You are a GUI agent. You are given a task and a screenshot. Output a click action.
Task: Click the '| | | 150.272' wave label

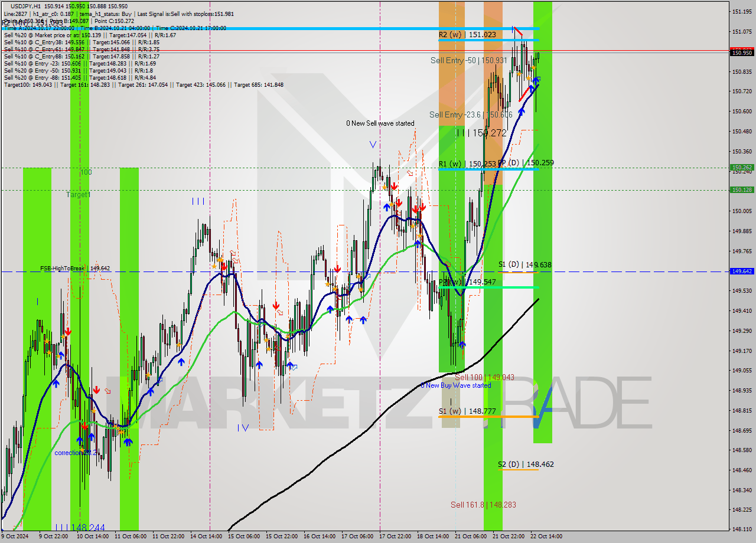[481, 133]
